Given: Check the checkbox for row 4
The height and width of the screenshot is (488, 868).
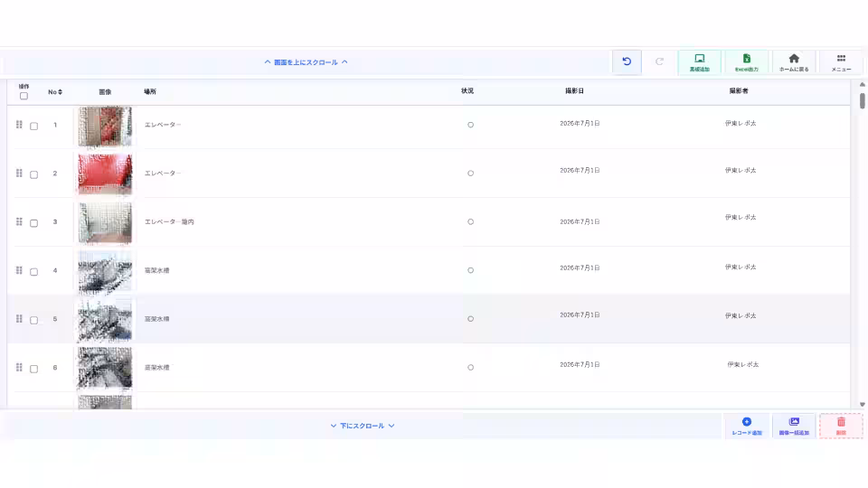Looking at the screenshot, I should click(33, 272).
